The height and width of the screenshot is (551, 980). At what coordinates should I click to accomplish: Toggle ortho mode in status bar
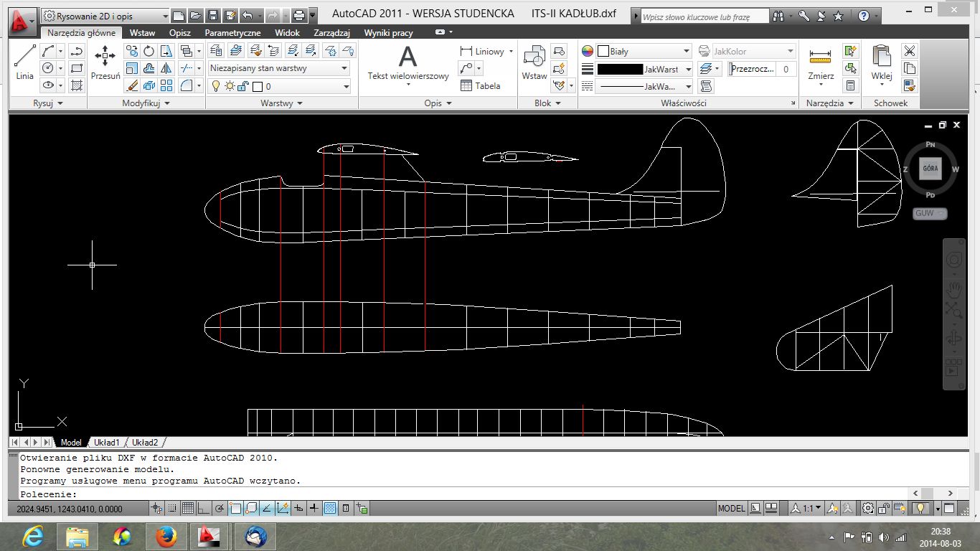click(204, 509)
